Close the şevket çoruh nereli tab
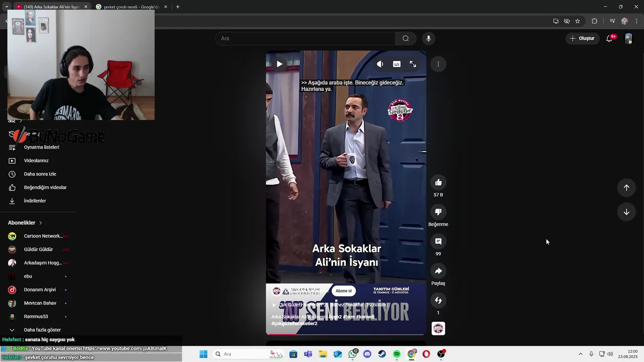Viewport: 644px width, 362px height. [165, 7]
